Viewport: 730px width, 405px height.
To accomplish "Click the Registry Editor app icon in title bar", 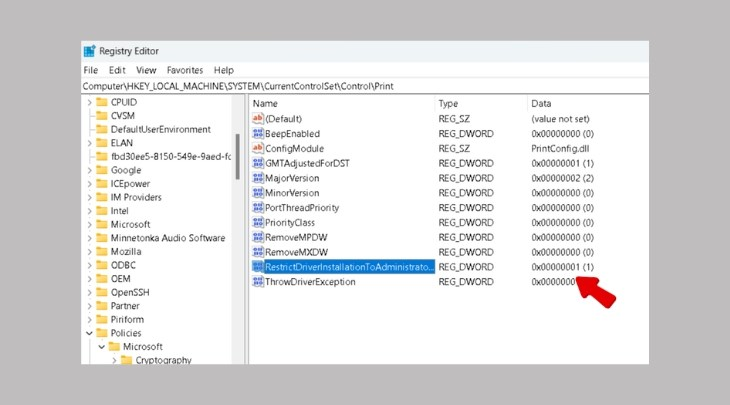I will 90,51.
